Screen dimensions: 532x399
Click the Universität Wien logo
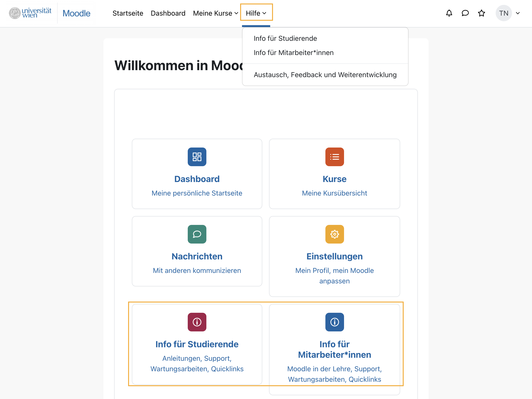click(30, 13)
